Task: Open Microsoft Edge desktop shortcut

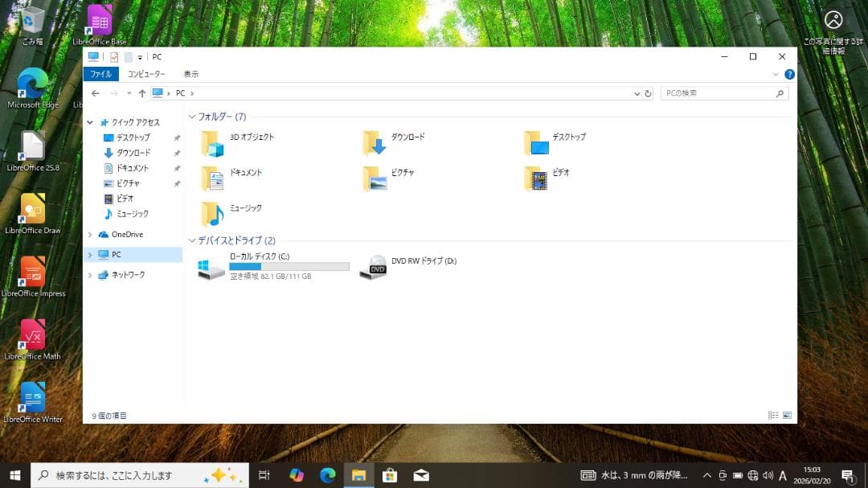Action: (33, 88)
